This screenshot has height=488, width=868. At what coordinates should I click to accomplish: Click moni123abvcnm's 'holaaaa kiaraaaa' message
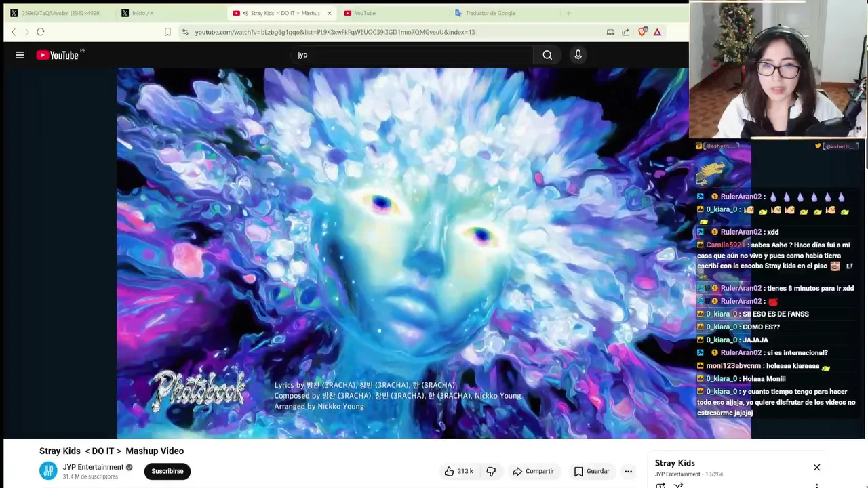point(764,365)
